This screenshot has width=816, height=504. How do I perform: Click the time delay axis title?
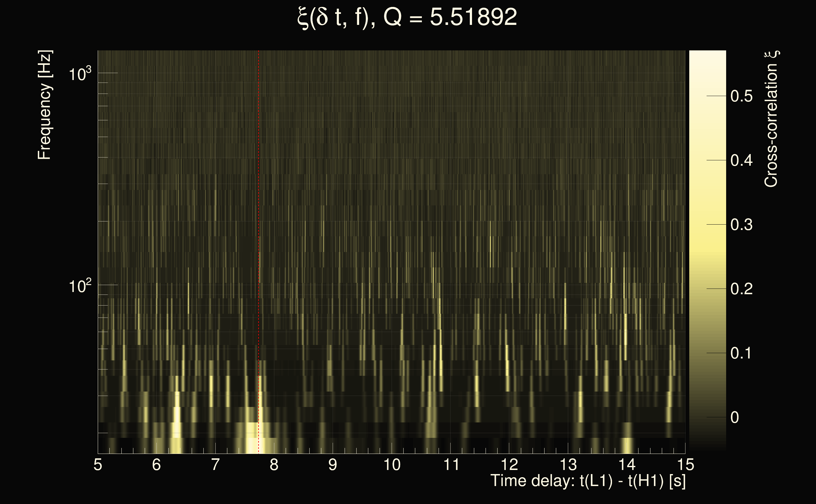tap(588, 481)
